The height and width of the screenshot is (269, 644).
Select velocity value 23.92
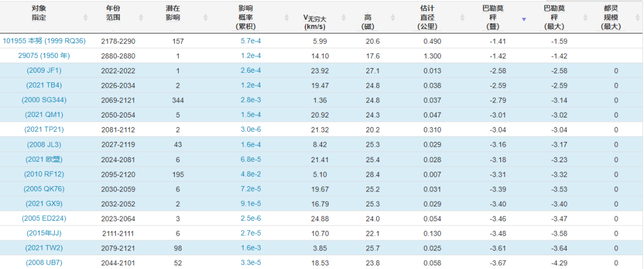click(x=320, y=70)
